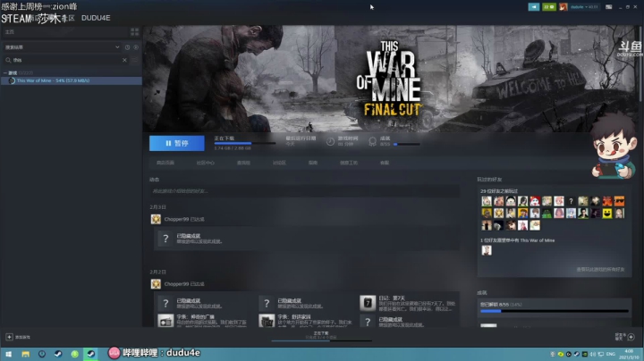
Task: Click the taskbar clock and date
Action: (x=629, y=354)
